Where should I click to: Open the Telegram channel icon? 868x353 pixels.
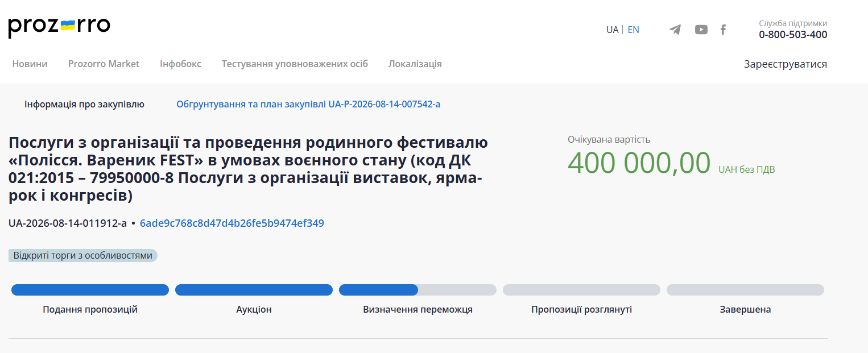[x=675, y=30]
